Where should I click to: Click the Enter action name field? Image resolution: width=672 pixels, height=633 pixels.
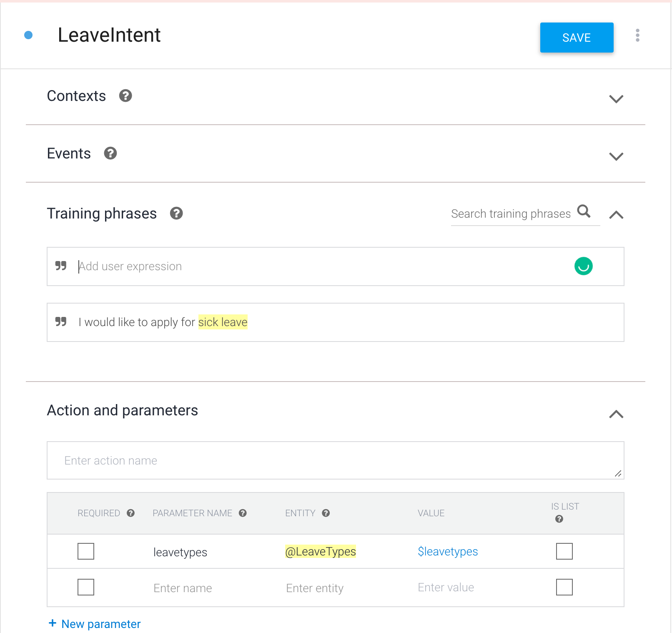coord(335,460)
